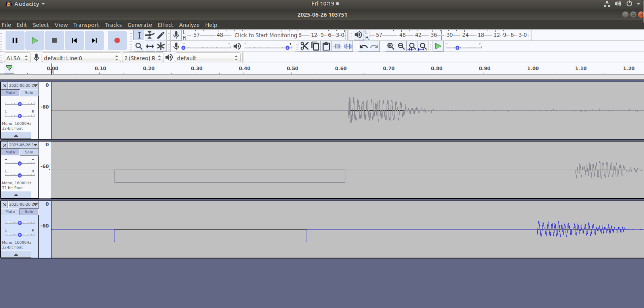Click the Trim Audio icon
This screenshot has width=644, height=308.
337,46
